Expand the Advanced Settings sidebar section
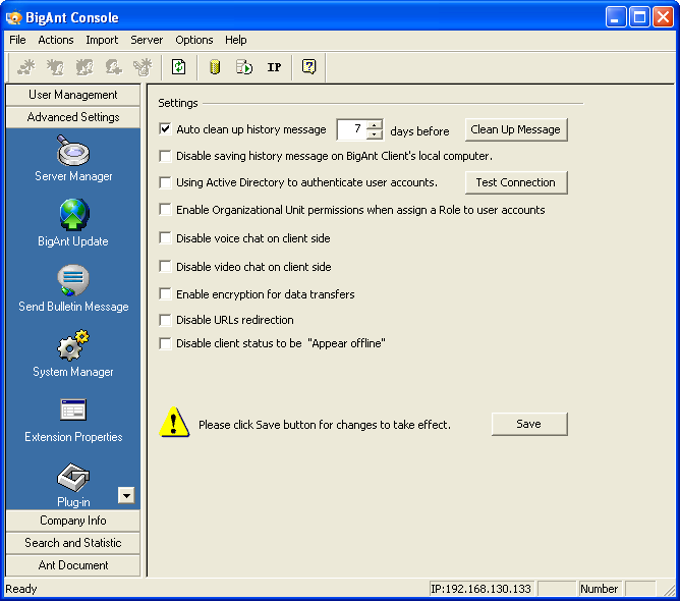The height and width of the screenshot is (601, 680). click(73, 117)
